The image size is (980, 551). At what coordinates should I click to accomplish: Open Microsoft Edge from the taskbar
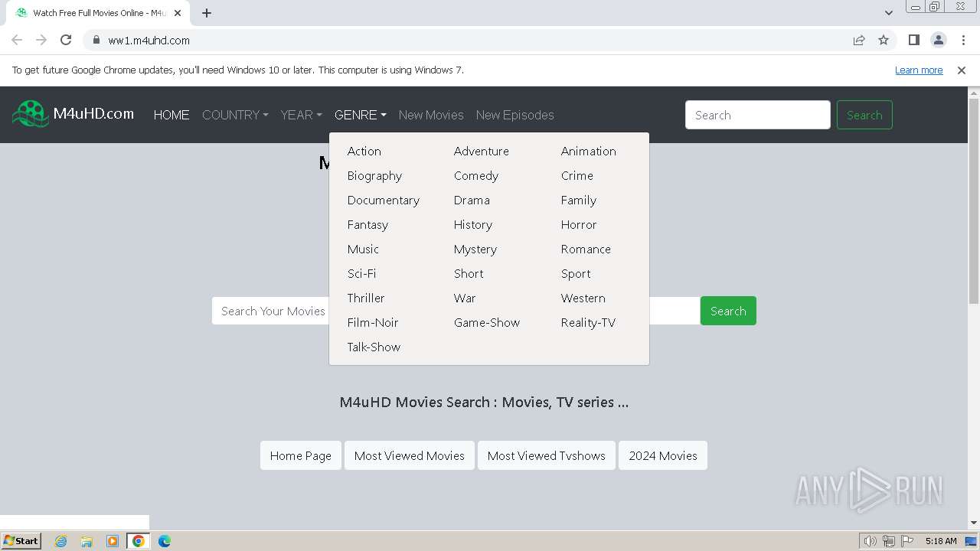click(164, 541)
